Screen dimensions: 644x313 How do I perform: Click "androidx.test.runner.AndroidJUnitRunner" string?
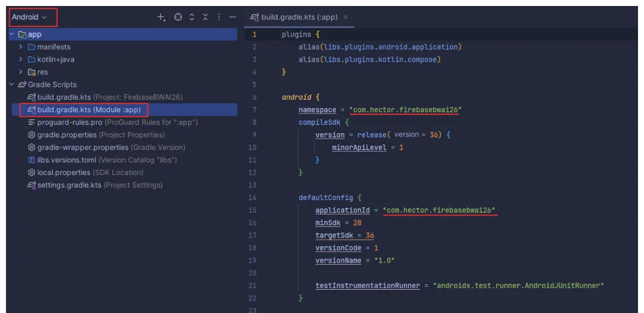point(519,285)
